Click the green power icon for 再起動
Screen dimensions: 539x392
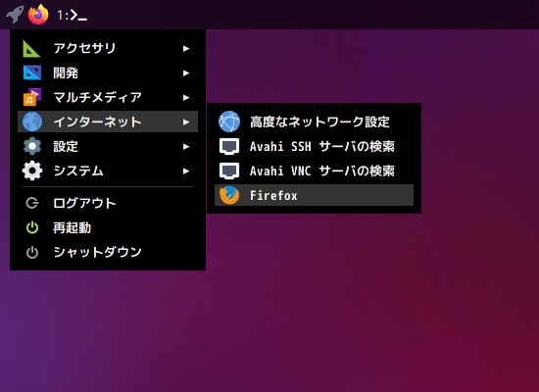click(32, 227)
